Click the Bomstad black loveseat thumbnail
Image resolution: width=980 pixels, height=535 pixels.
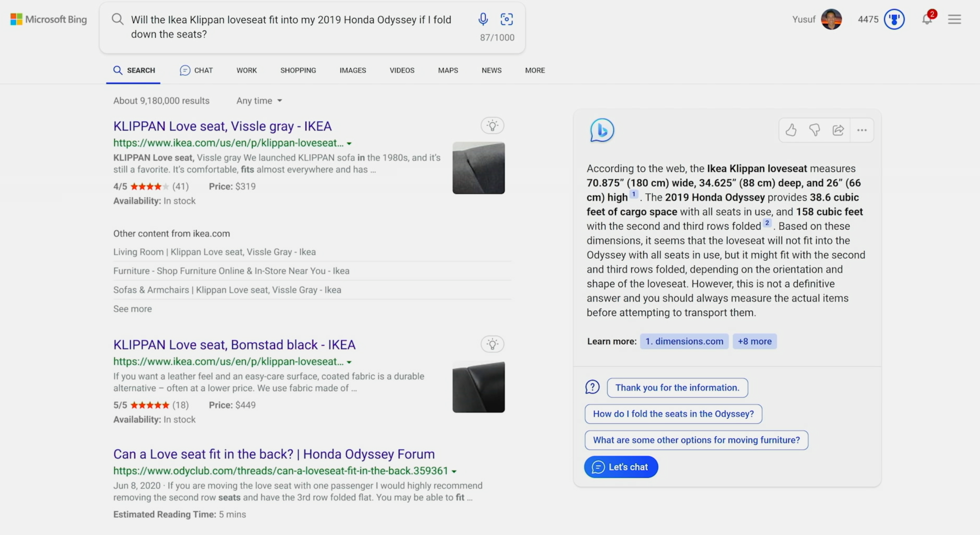[x=478, y=387]
